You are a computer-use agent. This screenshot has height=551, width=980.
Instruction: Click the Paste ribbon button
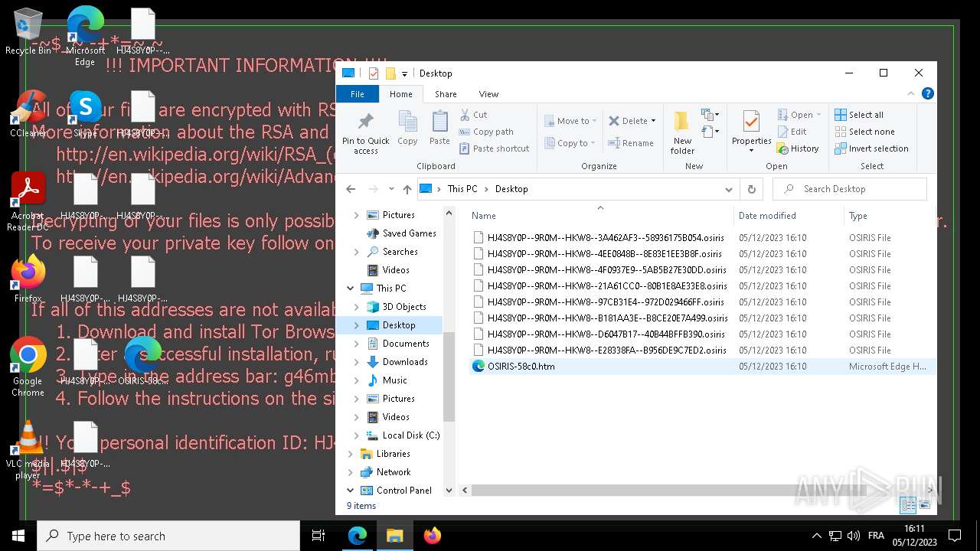click(x=439, y=128)
